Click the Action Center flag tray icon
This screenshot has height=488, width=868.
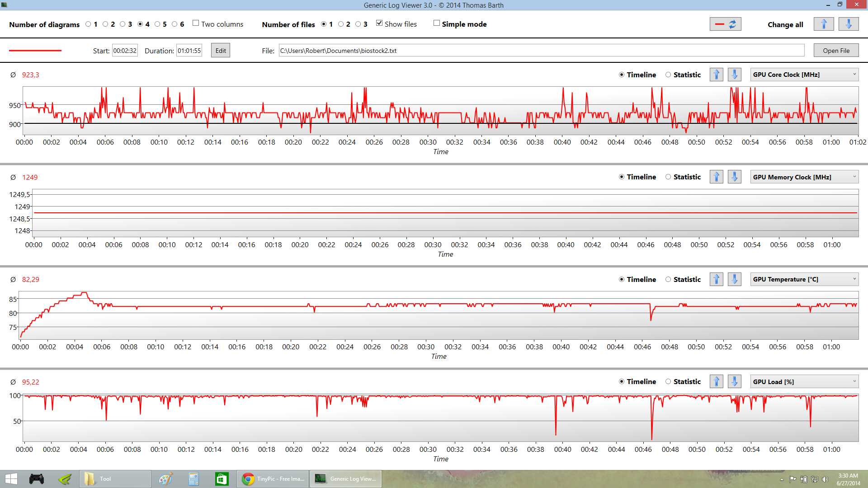pos(793,479)
